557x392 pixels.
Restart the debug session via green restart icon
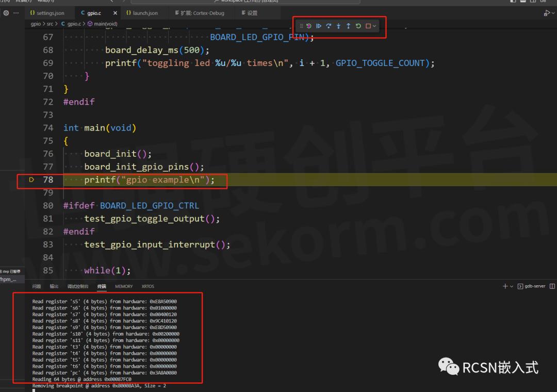pos(359,26)
